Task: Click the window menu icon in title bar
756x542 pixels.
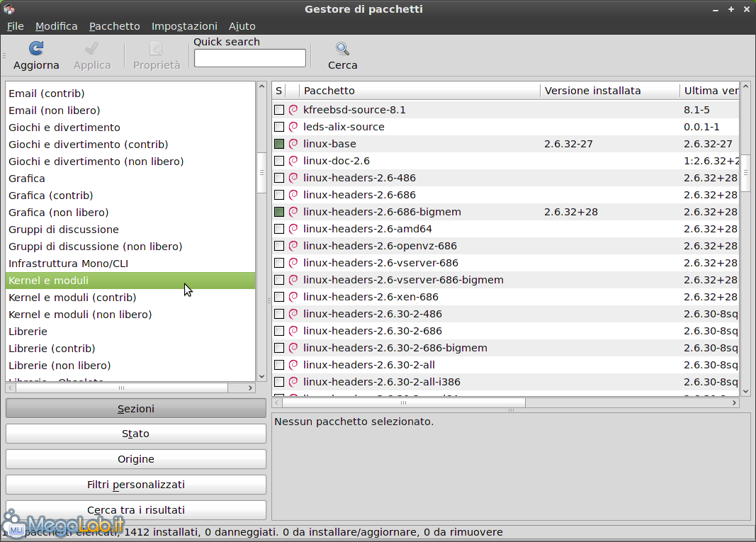Action: pyautogui.click(x=9, y=9)
